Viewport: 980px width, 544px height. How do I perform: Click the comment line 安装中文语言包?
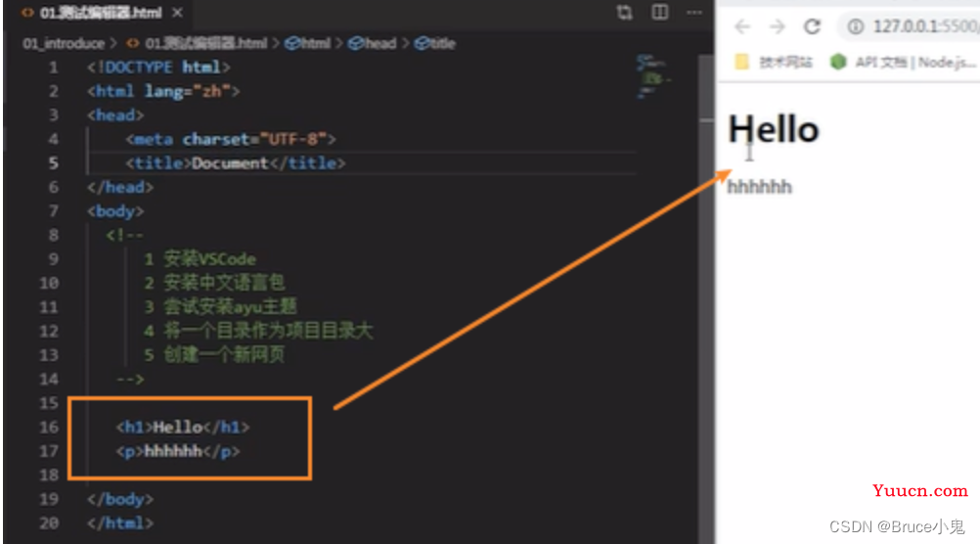coord(214,283)
